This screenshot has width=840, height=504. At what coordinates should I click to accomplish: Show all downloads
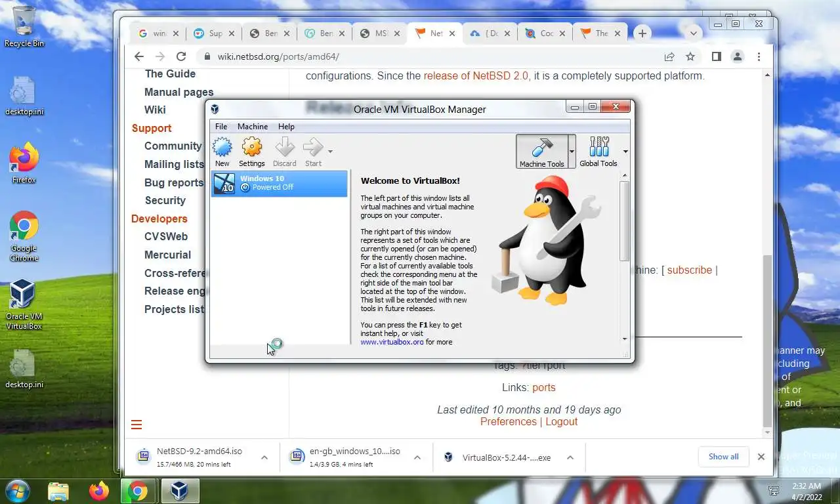723,457
